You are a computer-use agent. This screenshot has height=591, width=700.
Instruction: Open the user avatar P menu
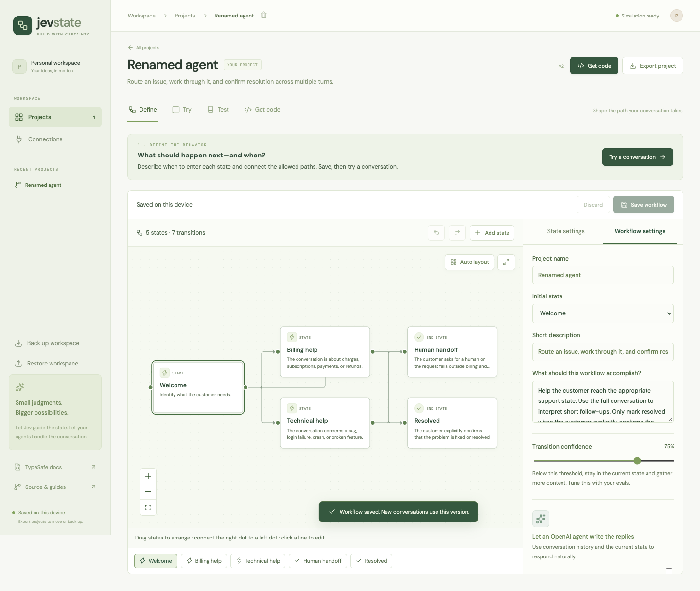point(676,16)
